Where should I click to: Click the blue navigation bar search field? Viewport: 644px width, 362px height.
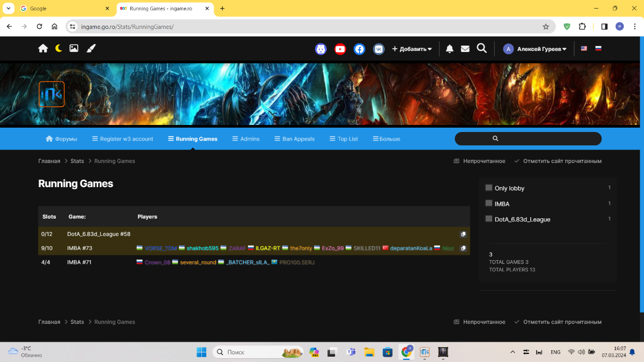click(528, 139)
